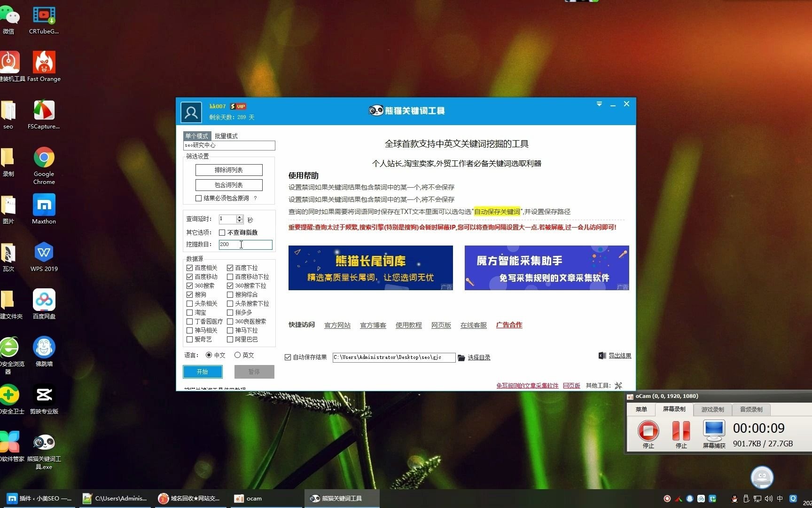Switch to oCam 音频录制 tab
812x508 pixels.
coord(751,410)
